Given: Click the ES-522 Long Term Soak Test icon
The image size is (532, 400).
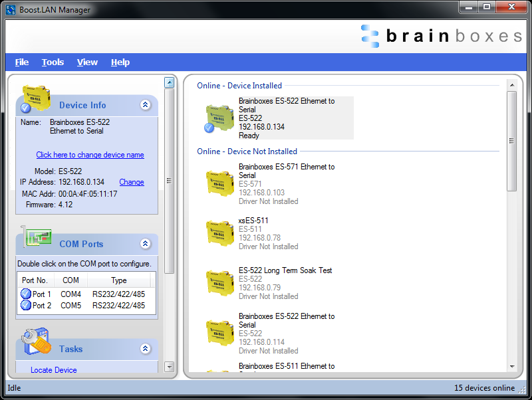Looking at the screenshot, I should click(x=219, y=282).
